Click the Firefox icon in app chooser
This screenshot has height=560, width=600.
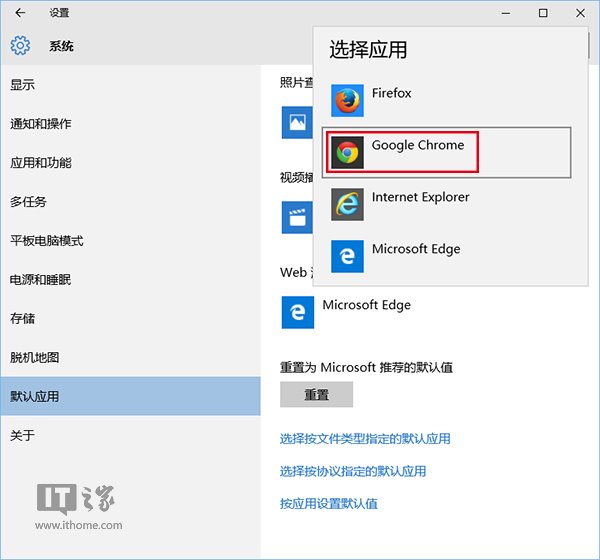(347, 100)
